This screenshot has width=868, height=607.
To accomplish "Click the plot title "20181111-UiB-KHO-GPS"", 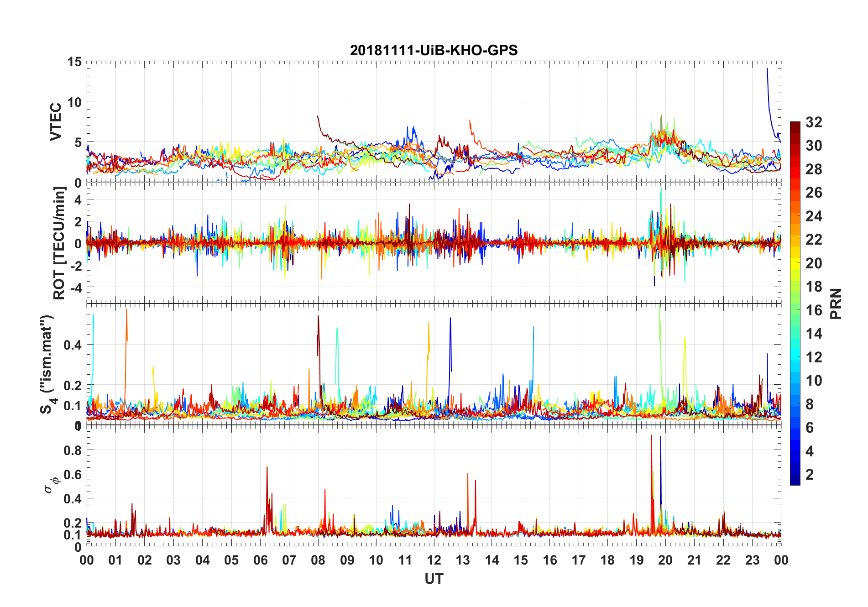I will click(434, 50).
